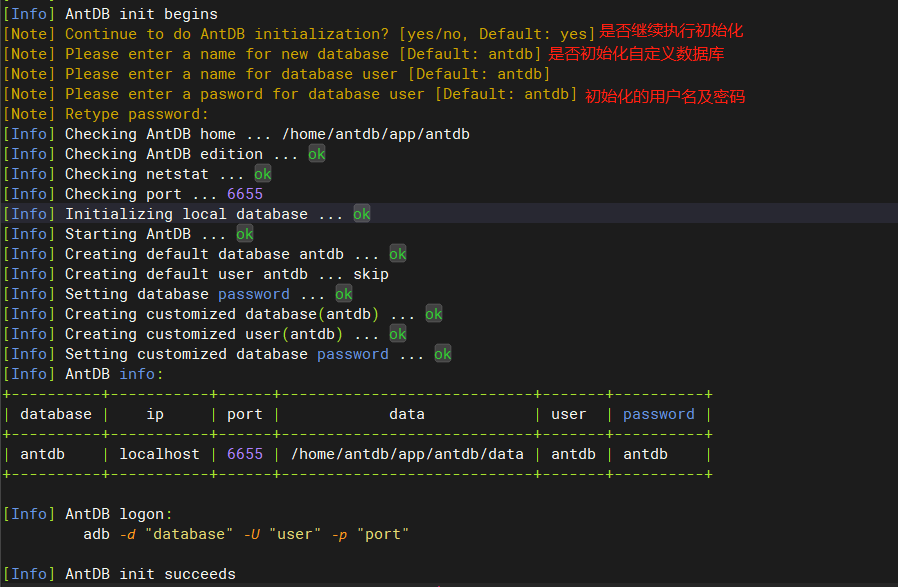Click the 'ok' after Checking netstat

263,174
